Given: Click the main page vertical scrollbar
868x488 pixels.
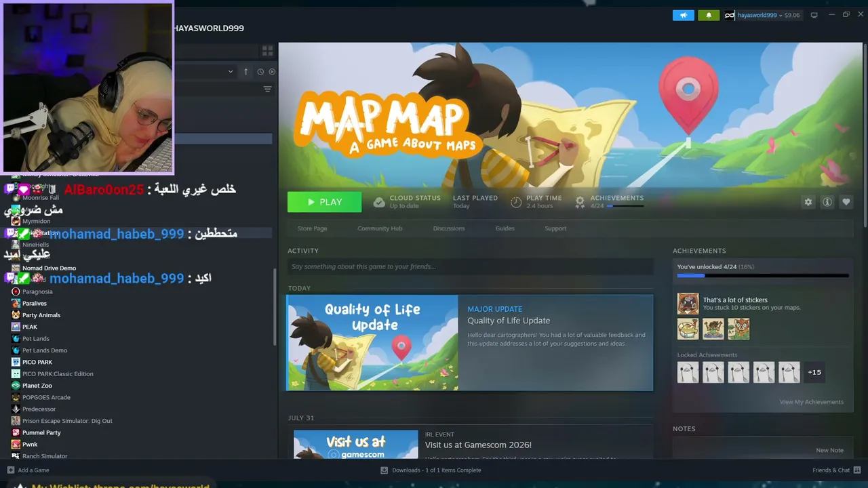Looking at the screenshot, I should click(x=865, y=136).
